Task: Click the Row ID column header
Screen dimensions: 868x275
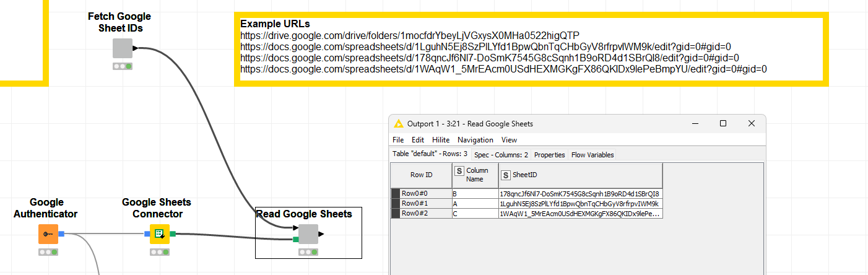Action: tap(422, 175)
